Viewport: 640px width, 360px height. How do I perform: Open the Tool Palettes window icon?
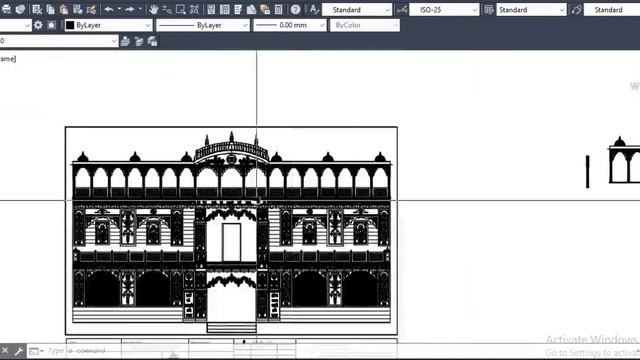pos(238,9)
